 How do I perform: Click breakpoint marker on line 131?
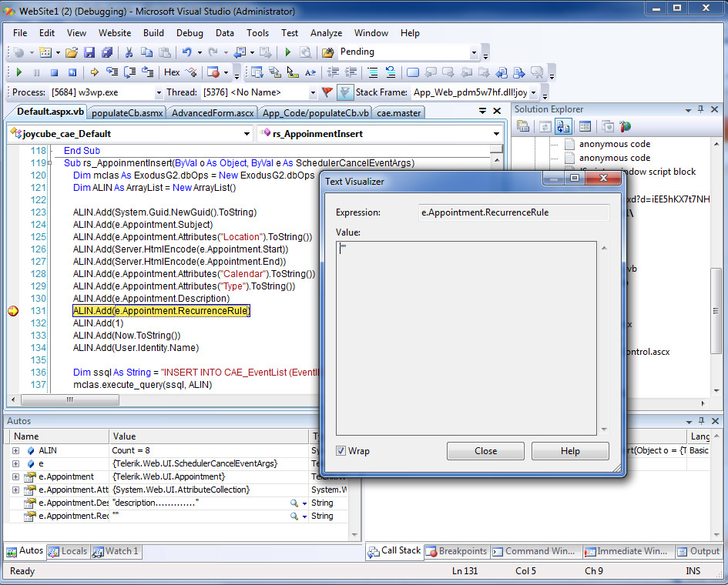[13, 311]
